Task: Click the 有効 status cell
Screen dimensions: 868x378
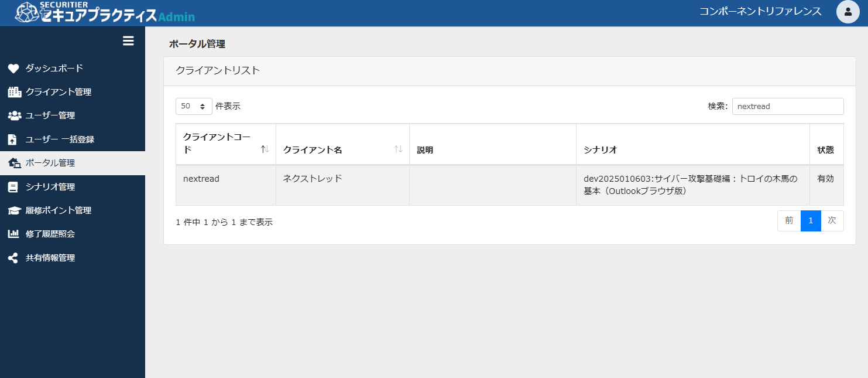Action: point(826,185)
